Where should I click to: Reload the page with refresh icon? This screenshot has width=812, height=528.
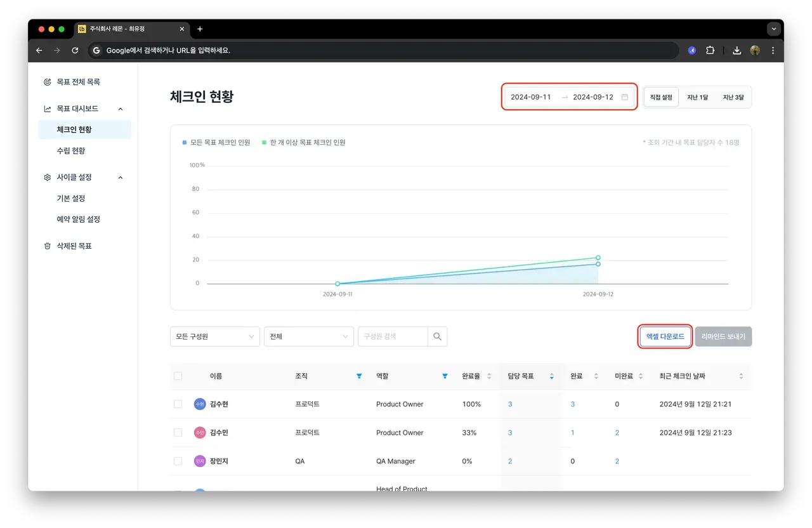click(75, 51)
